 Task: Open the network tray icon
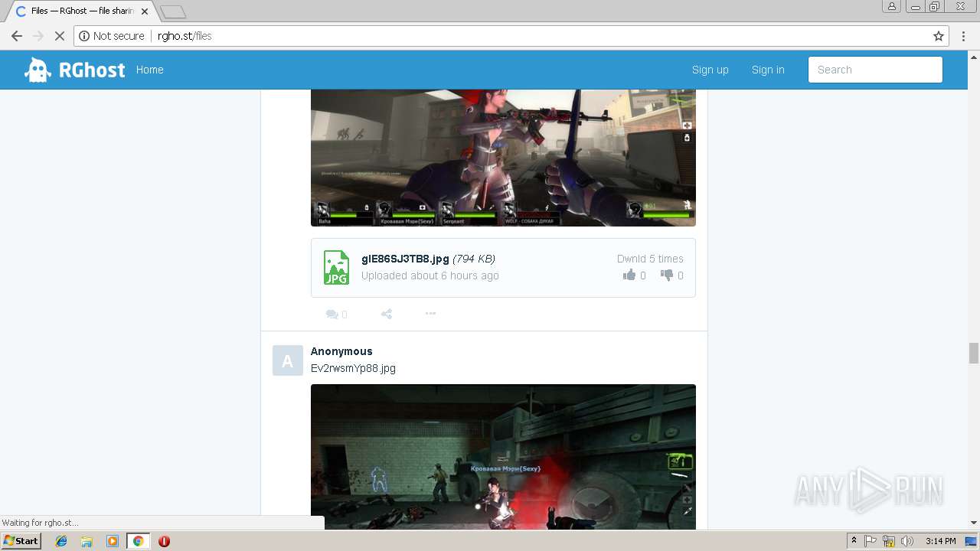(889, 541)
